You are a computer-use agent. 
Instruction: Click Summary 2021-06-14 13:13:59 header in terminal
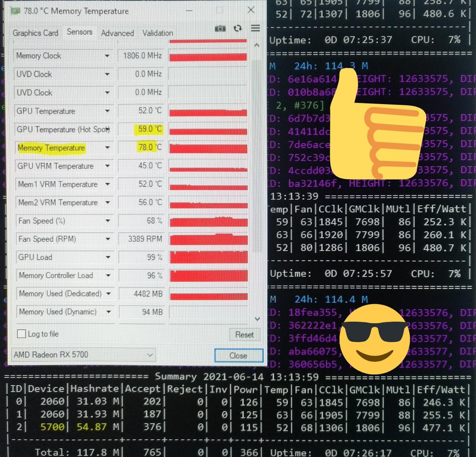[x=237, y=377]
